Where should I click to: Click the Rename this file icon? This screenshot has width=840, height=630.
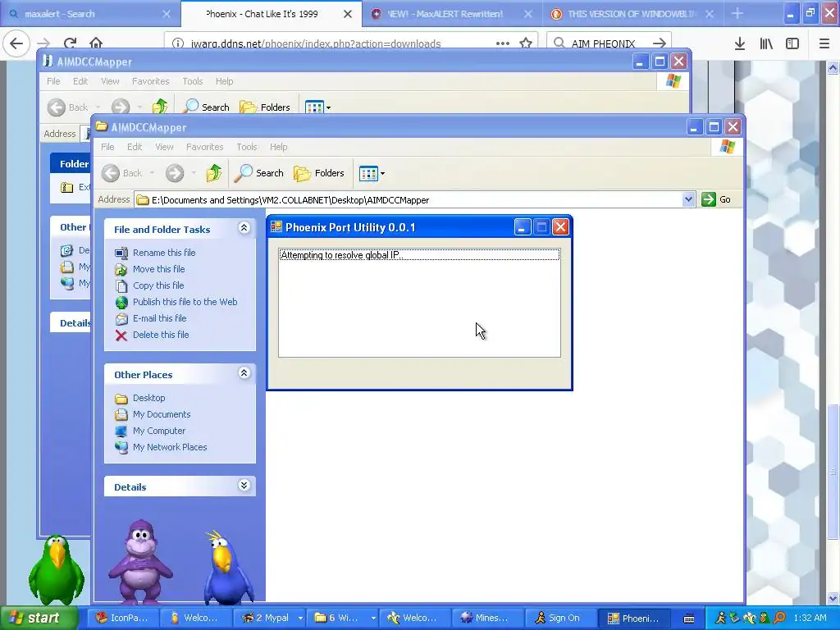point(121,253)
